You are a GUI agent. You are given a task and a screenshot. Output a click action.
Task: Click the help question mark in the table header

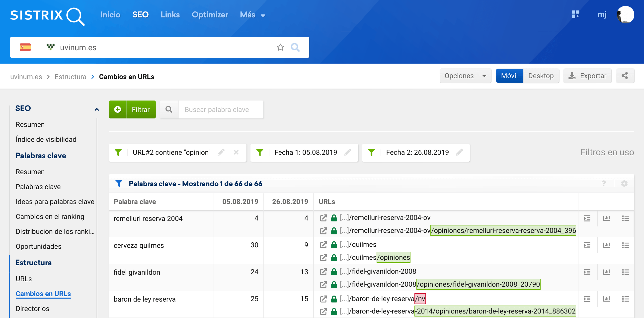pyautogui.click(x=603, y=183)
